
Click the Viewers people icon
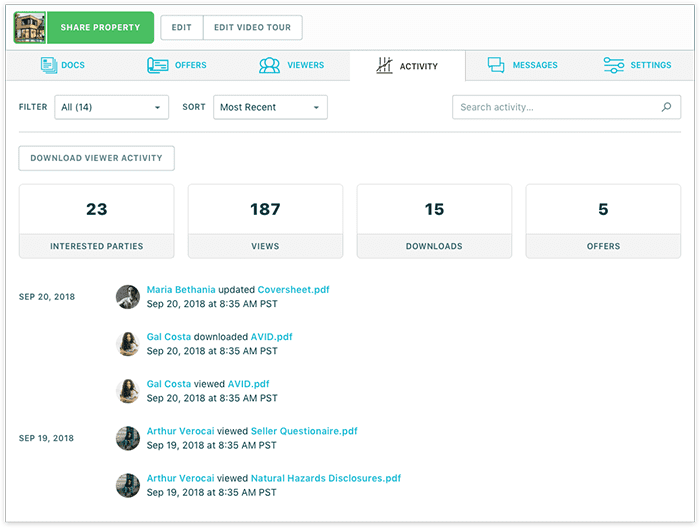pyautogui.click(x=270, y=65)
